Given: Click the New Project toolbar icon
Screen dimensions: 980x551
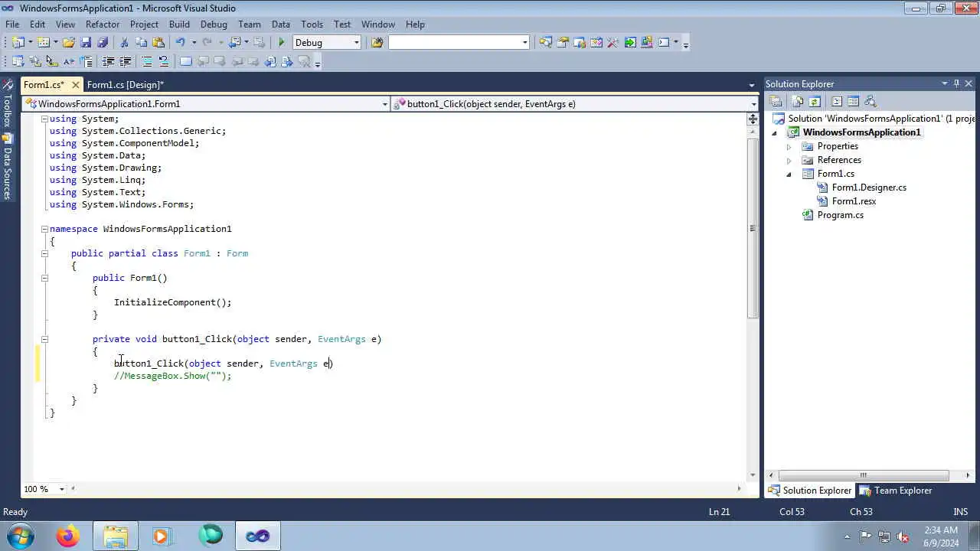Looking at the screenshot, I should (18, 43).
